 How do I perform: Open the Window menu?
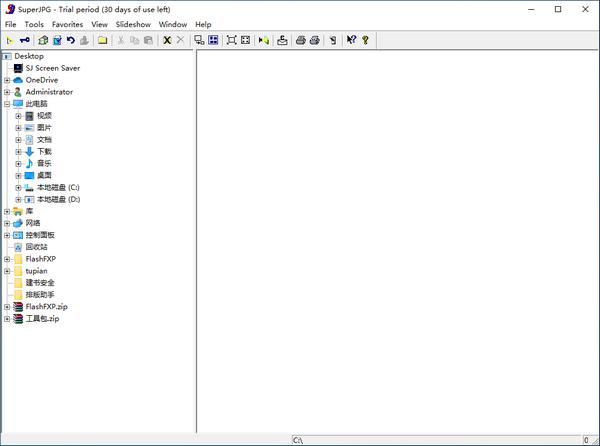tap(173, 24)
